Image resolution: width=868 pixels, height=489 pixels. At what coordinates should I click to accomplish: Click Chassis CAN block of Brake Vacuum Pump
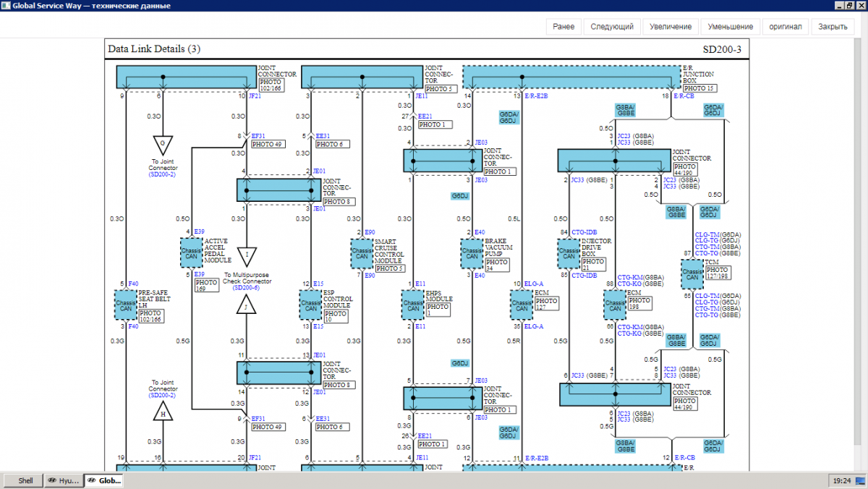472,253
